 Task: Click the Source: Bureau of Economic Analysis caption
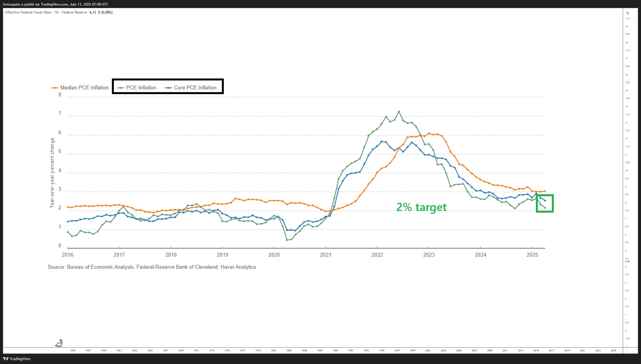[x=152, y=267]
